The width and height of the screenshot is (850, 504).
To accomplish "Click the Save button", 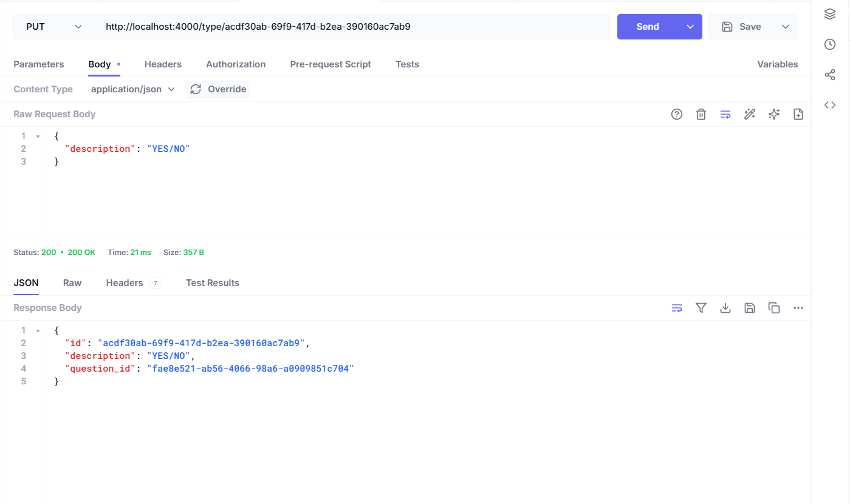I will pyautogui.click(x=742, y=27).
